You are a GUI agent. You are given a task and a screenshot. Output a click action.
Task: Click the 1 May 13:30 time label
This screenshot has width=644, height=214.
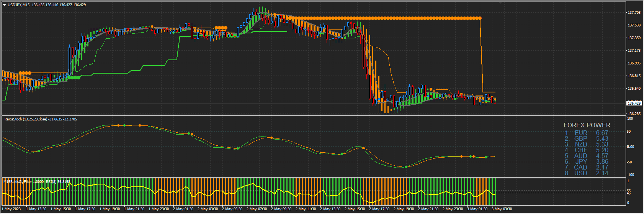click(x=36, y=209)
